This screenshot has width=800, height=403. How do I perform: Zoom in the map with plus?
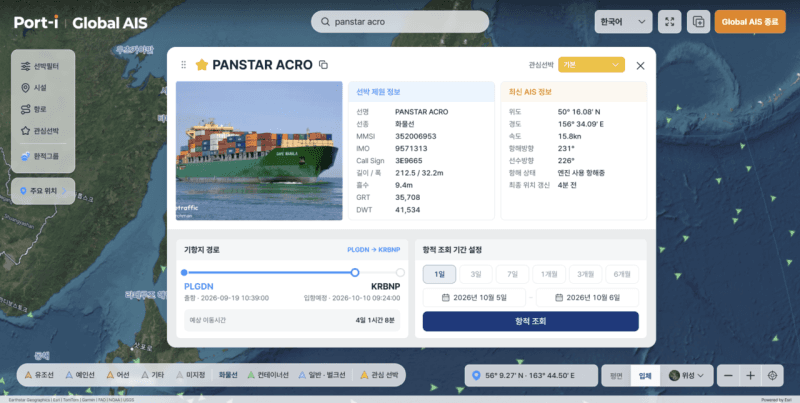[x=750, y=375]
